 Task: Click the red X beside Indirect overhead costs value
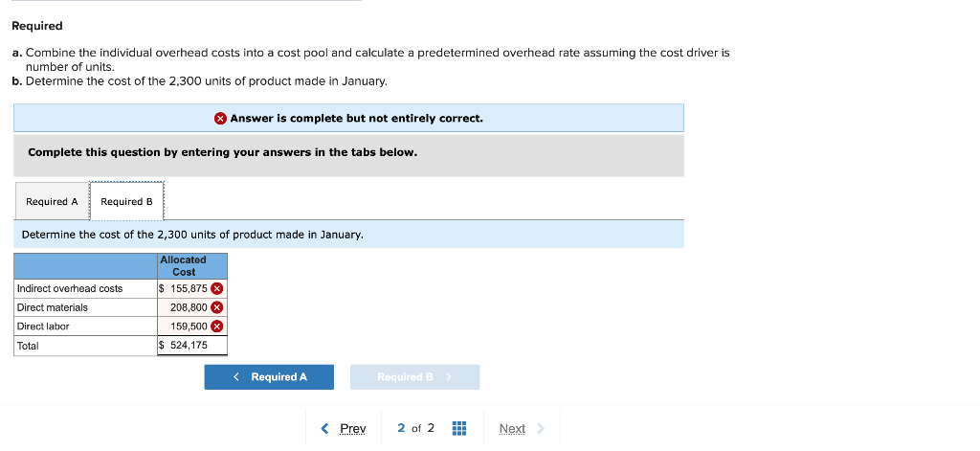217,288
